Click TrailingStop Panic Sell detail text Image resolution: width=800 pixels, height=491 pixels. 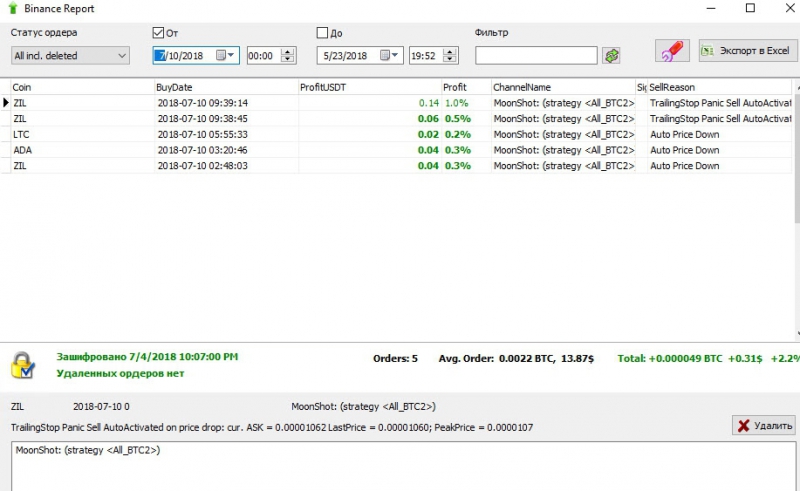point(272,427)
